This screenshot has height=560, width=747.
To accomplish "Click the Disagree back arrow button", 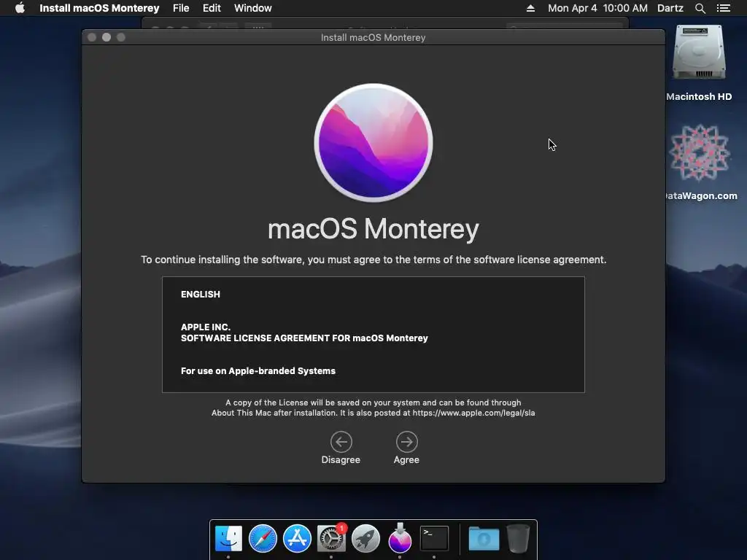I will [x=341, y=442].
